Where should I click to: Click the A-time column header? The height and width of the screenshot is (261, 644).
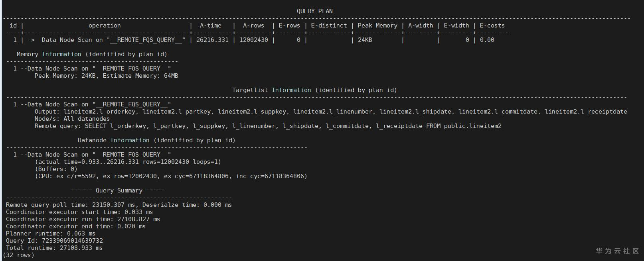point(210,26)
